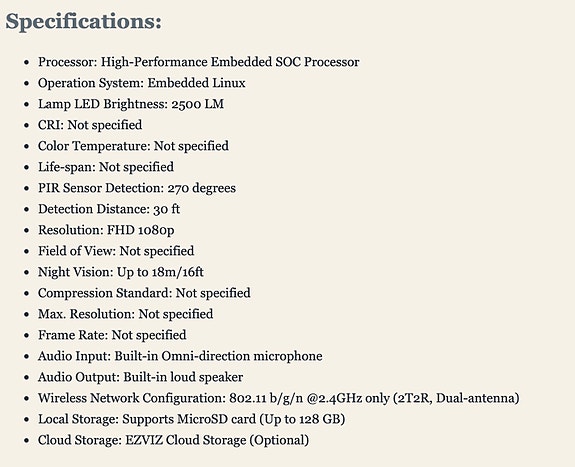This screenshot has height=467, width=575.
Task: Click the Resolution FHD 1080p line
Action: click(106, 230)
